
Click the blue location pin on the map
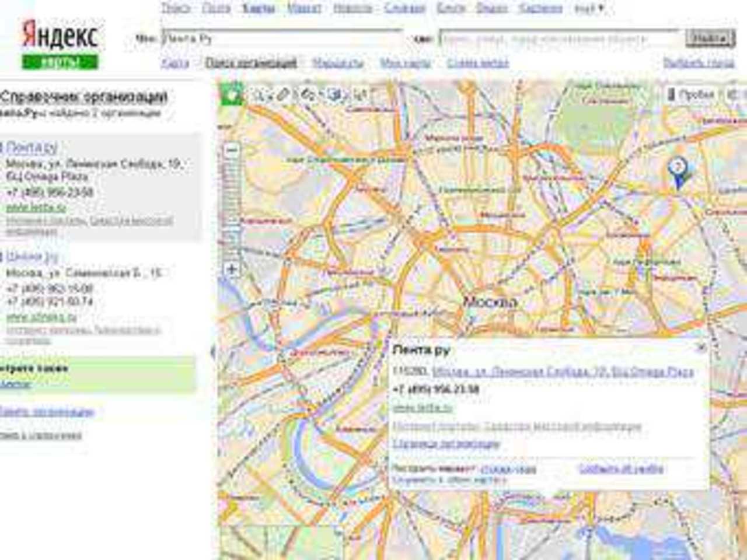coord(678,173)
